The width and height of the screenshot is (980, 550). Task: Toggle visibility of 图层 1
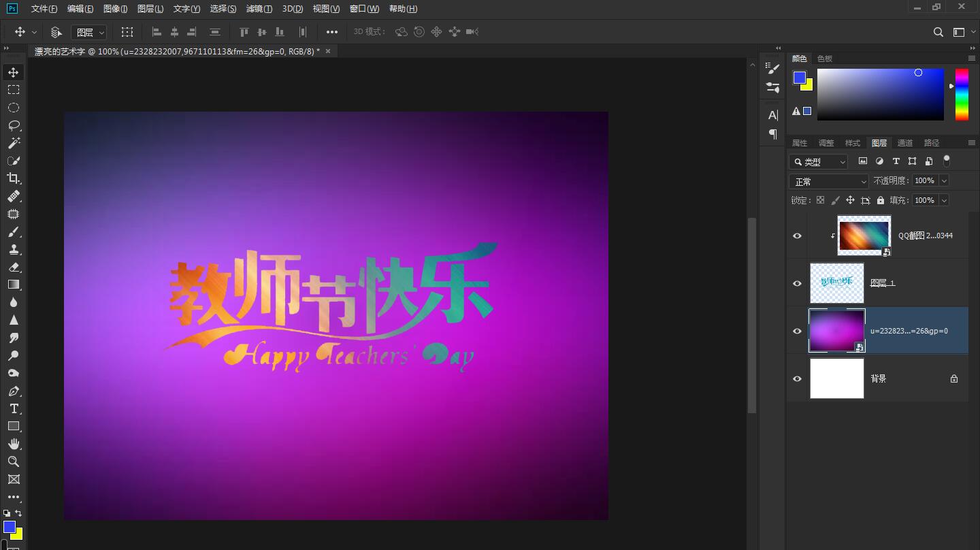[x=796, y=283]
